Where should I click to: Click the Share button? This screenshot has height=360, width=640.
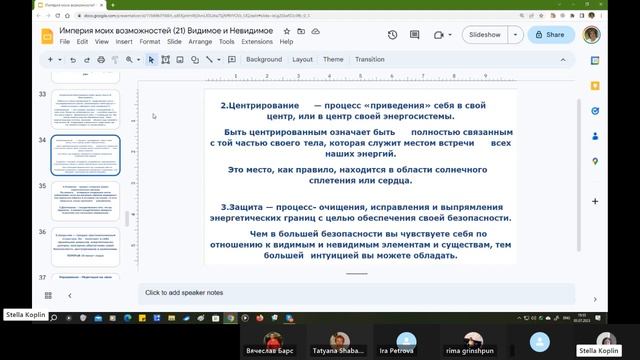pos(551,35)
